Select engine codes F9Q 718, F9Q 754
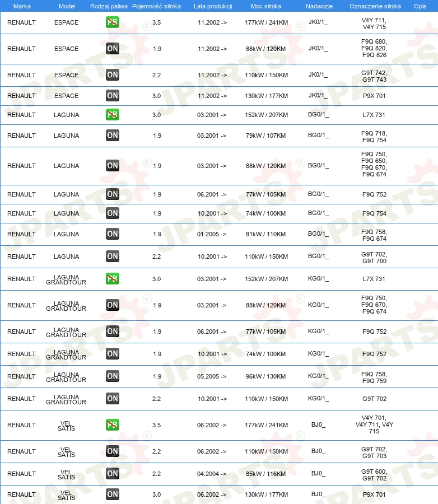Screen dimensions: 438x504 click(x=374, y=137)
